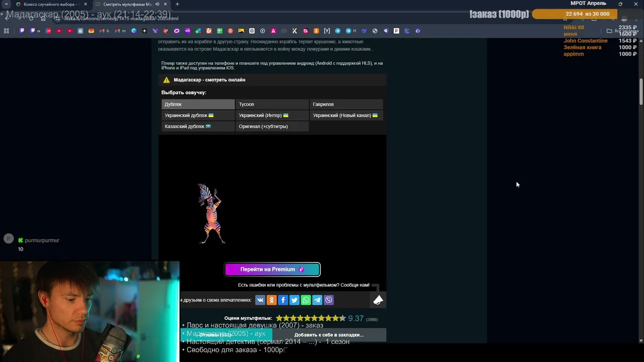Expand Добавить к себе в закладки menu
Screen dimensions: 644x362
tap(329, 335)
